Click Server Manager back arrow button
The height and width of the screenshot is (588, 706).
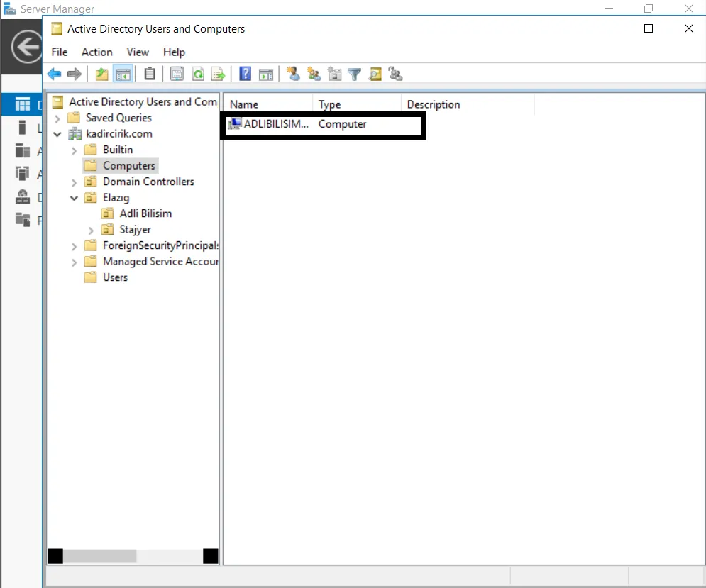(26, 46)
